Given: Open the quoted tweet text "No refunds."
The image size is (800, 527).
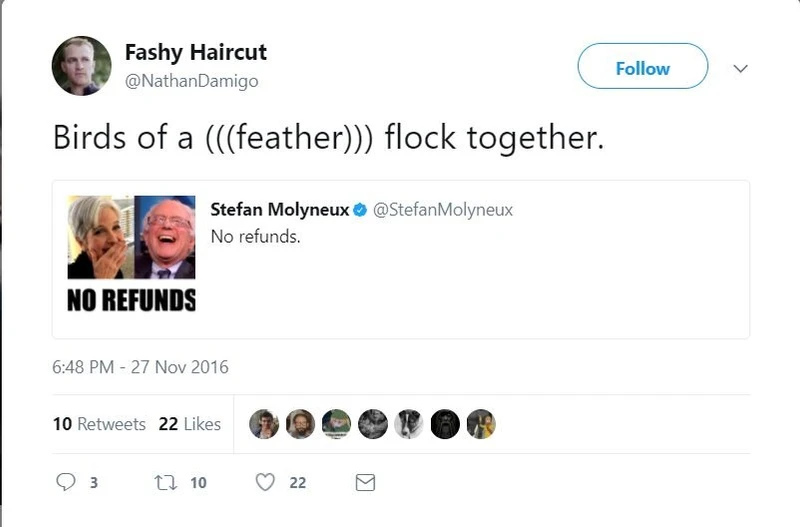Looking at the screenshot, I should tap(255, 237).
